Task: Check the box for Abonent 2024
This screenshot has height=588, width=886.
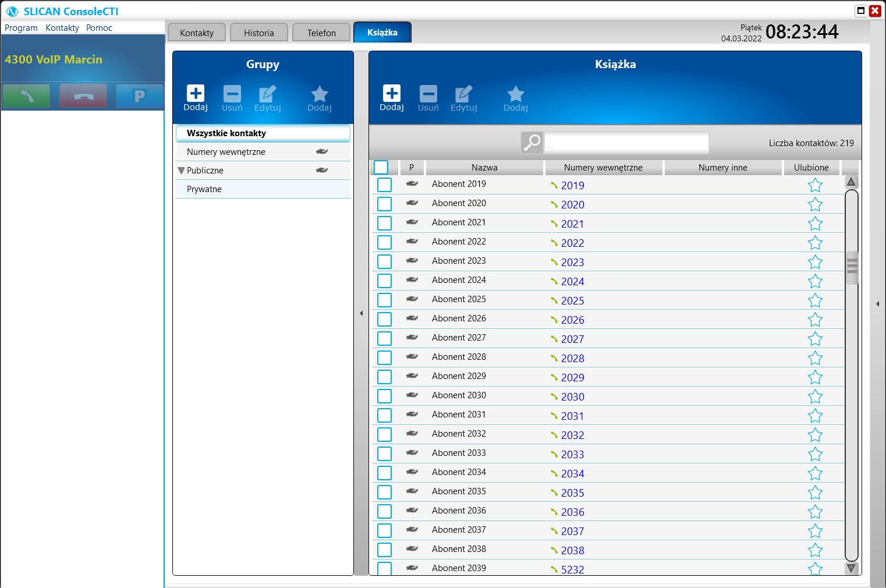Action: tap(385, 281)
